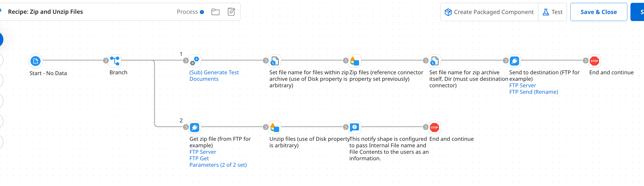The height and width of the screenshot is (186, 644).
Task: Open the folder icon beside Process
Action: pyautogui.click(x=216, y=12)
